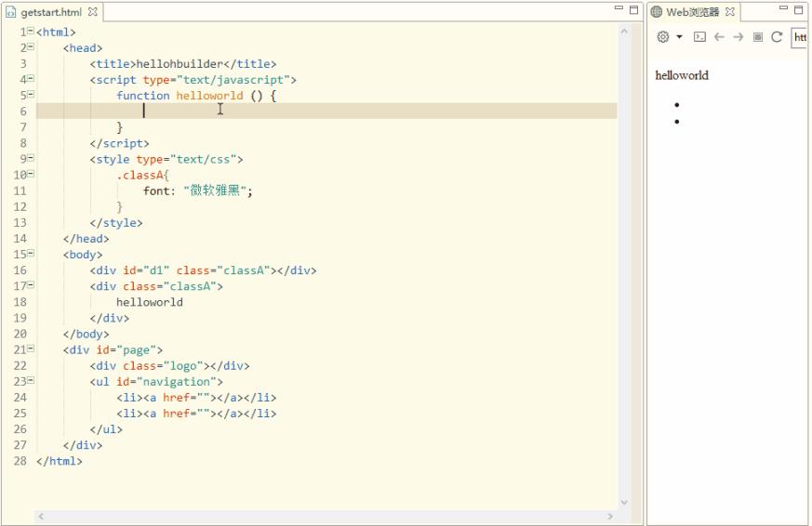
Task: Click the id="d1" attribute on line 16
Action: (x=146, y=270)
